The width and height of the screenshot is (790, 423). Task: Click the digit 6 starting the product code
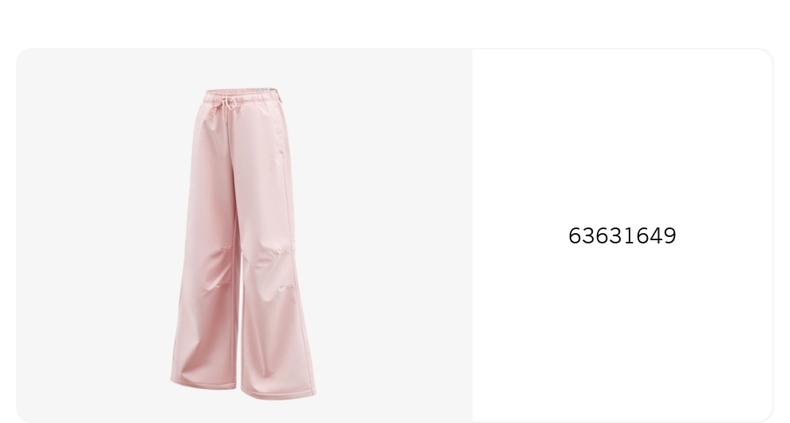[x=575, y=236]
